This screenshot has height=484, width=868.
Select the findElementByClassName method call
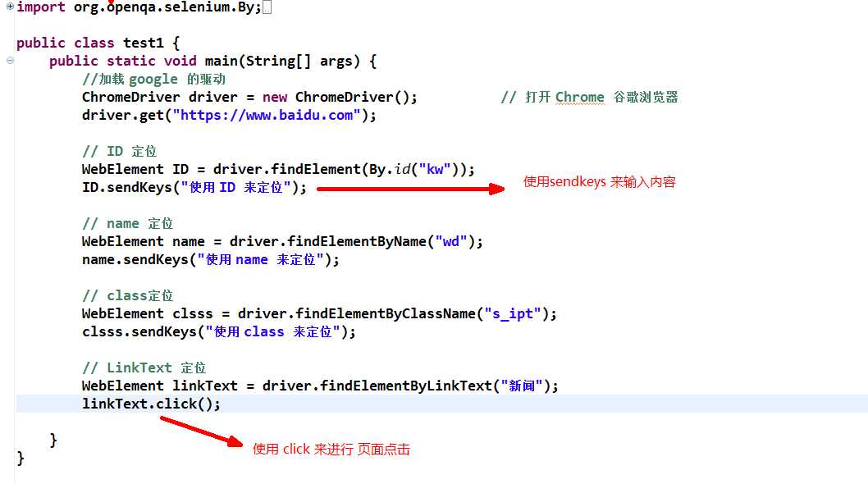[386, 313]
